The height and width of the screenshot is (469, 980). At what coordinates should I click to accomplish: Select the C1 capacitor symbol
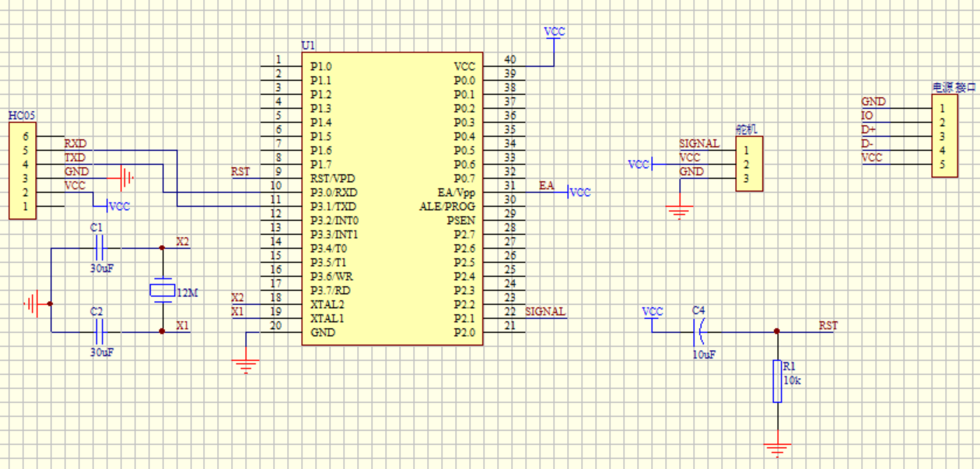click(99, 249)
